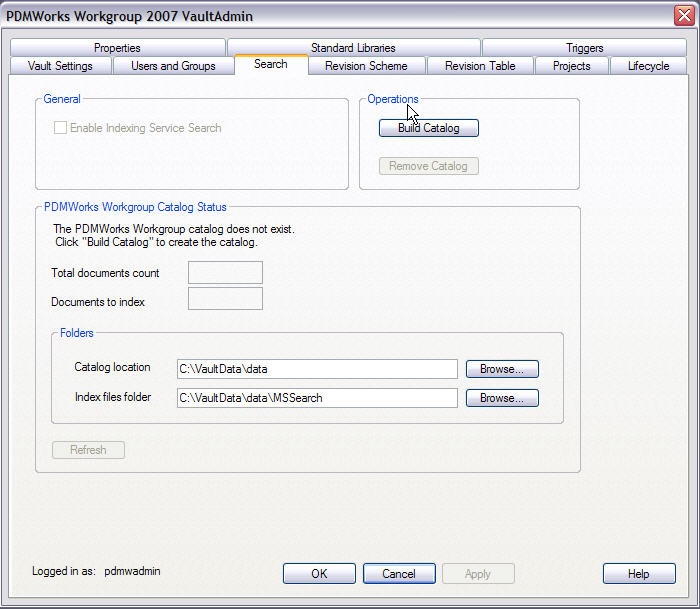Browse for Index files folder

tap(502, 398)
